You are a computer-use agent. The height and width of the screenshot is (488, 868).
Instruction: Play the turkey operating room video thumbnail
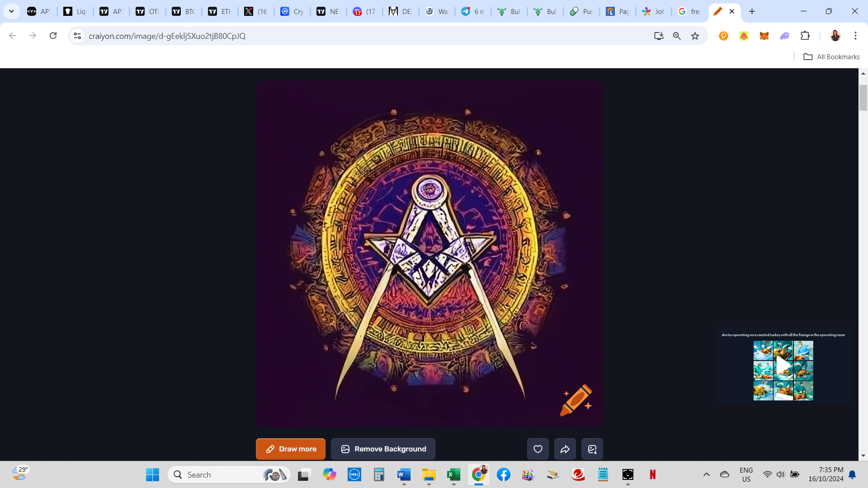pyautogui.click(x=783, y=366)
